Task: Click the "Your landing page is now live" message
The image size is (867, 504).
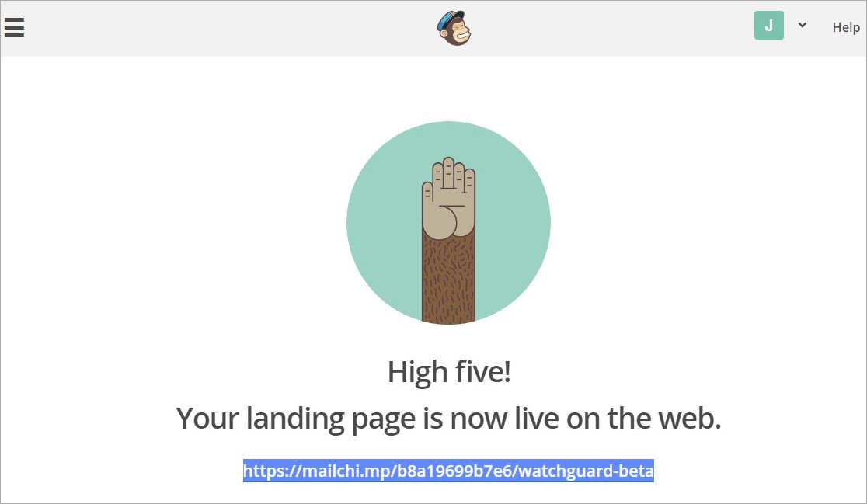Action: (448, 419)
